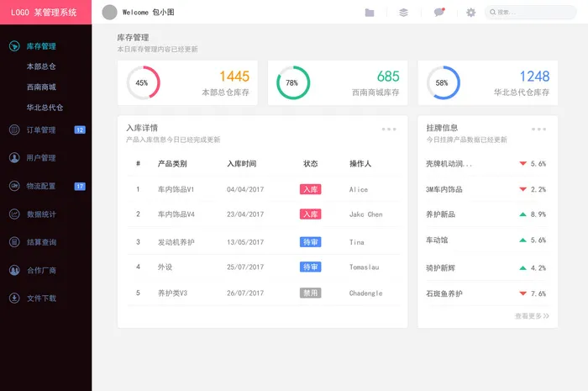
Task: Click 685 西南商城库存 value
Action: point(388,77)
